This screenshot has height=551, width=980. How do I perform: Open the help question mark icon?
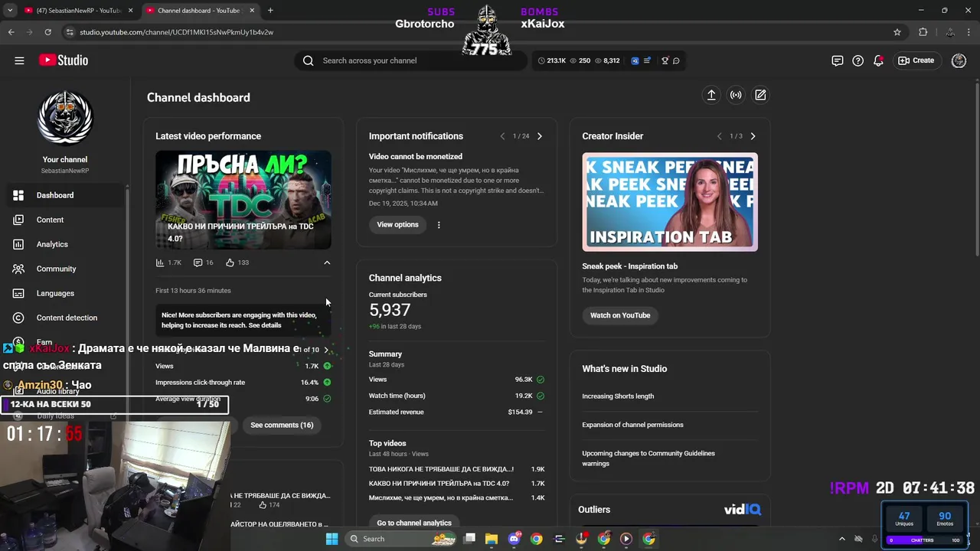point(858,60)
